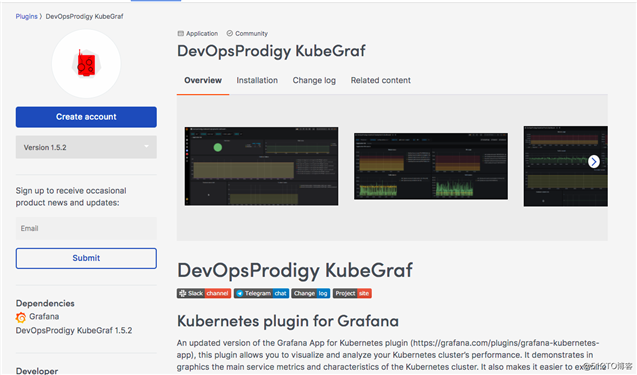The height and width of the screenshot is (375, 637).
Task: Open the Change log tab
Action: coord(314,80)
